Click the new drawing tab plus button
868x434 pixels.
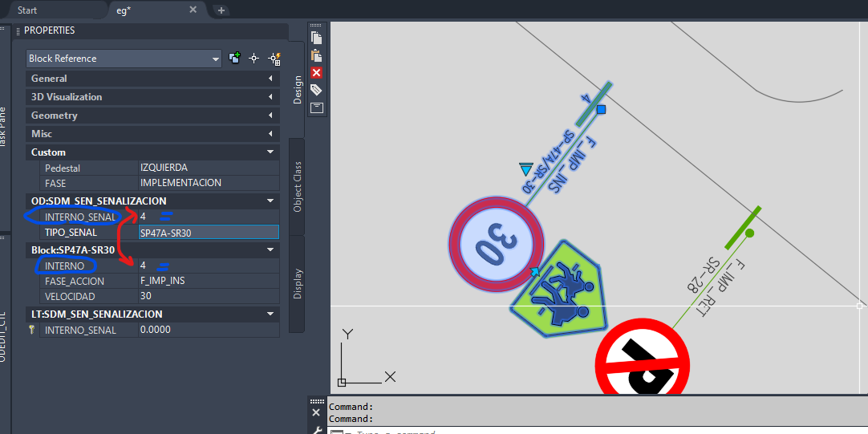click(x=221, y=10)
